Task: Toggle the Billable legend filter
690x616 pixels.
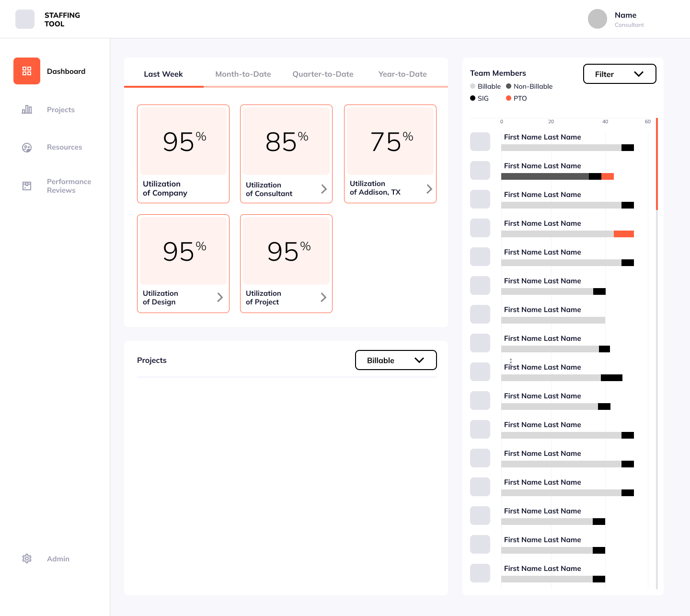Action: (472, 86)
